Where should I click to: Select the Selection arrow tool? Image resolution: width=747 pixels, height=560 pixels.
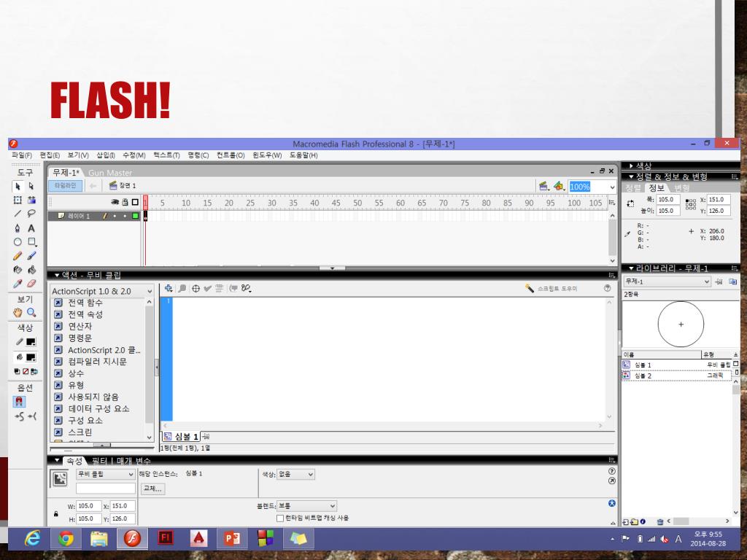(x=18, y=186)
